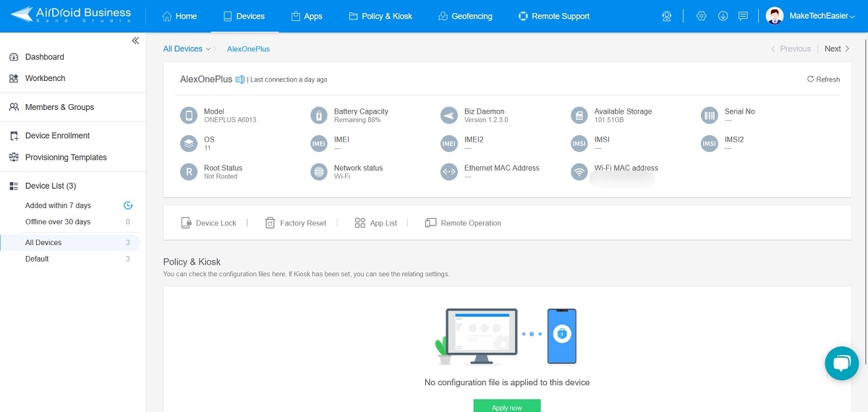868x412 pixels.
Task: Go to Policy & Kiosk tab
Action: click(380, 16)
